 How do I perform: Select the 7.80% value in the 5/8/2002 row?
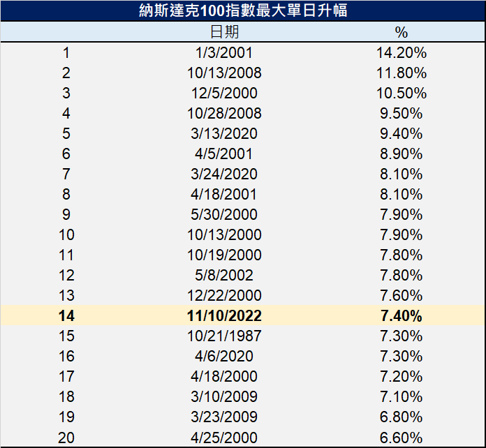coord(402,275)
